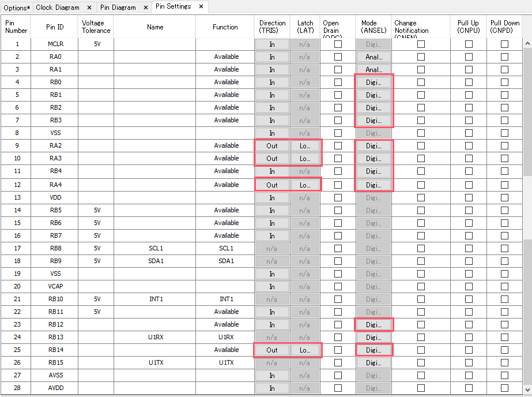Check Change Notification for RB4

pyautogui.click(x=421, y=171)
